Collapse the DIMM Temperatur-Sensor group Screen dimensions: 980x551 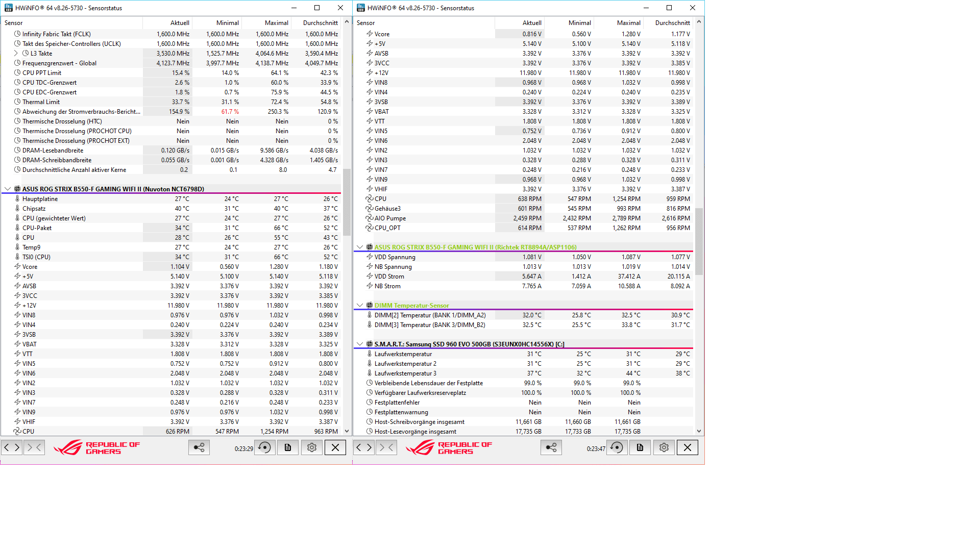coord(360,305)
